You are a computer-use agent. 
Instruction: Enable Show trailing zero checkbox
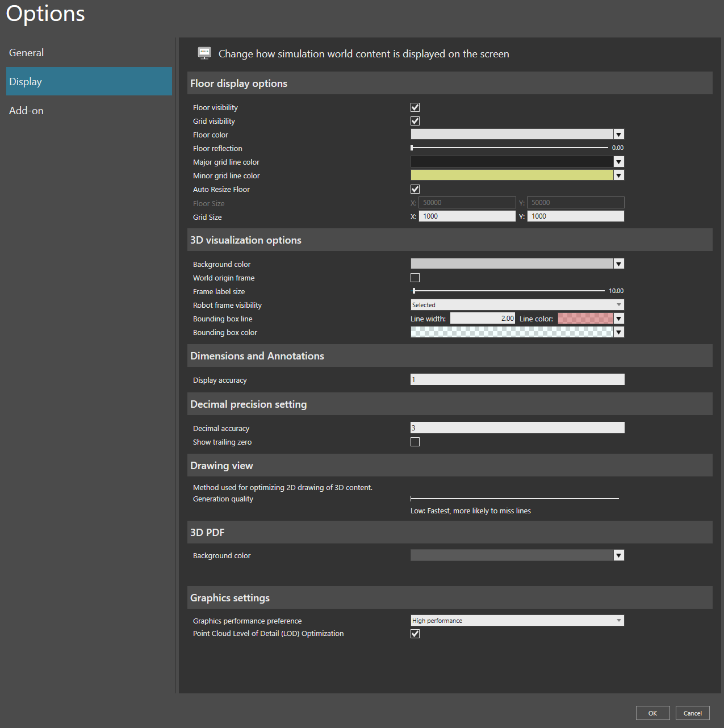tap(415, 442)
